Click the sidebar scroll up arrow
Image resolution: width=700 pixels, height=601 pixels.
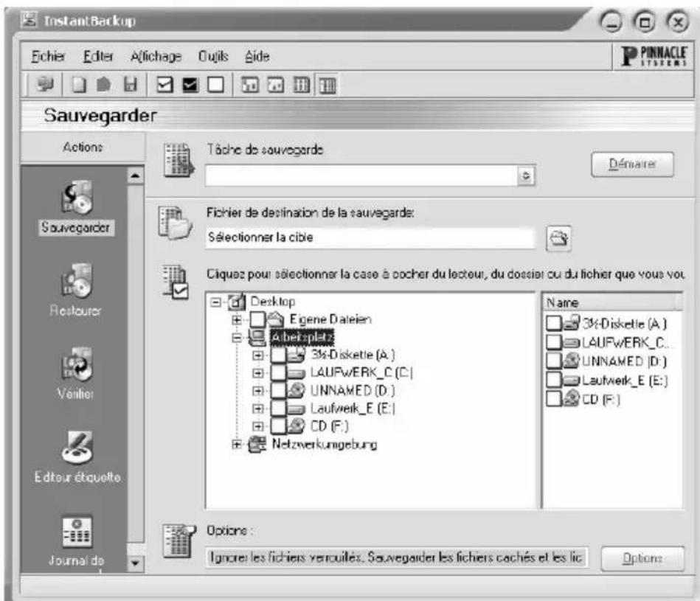pos(135,176)
